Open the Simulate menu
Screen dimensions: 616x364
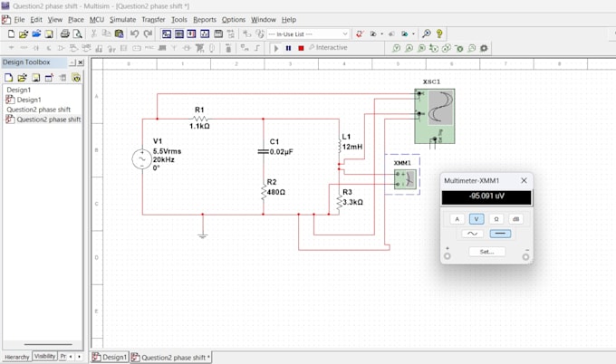[122, 20]
